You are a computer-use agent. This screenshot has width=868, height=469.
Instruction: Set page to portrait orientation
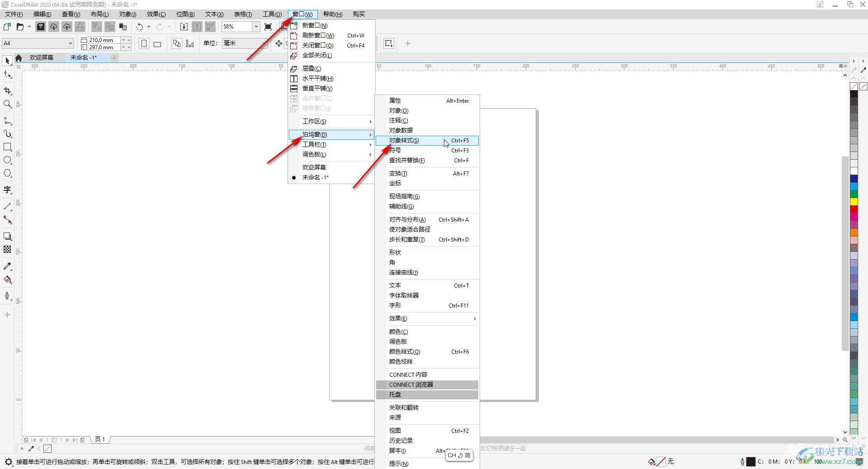(144, 43)
